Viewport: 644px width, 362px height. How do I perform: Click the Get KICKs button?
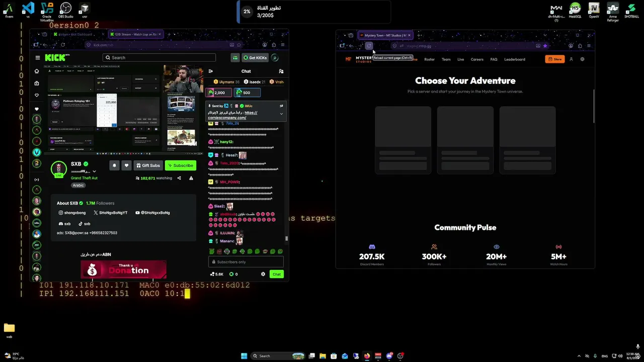pyautogui.click(x=255, y=58)
